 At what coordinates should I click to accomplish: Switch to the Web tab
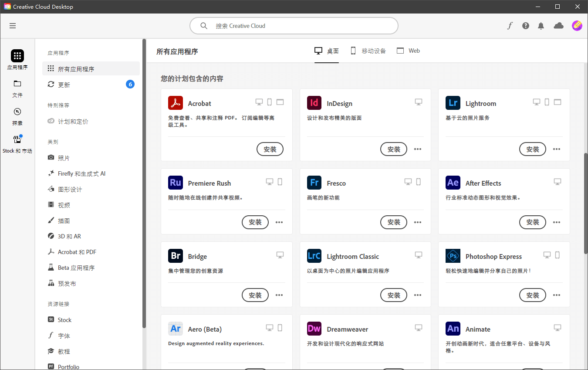(408, 51)
